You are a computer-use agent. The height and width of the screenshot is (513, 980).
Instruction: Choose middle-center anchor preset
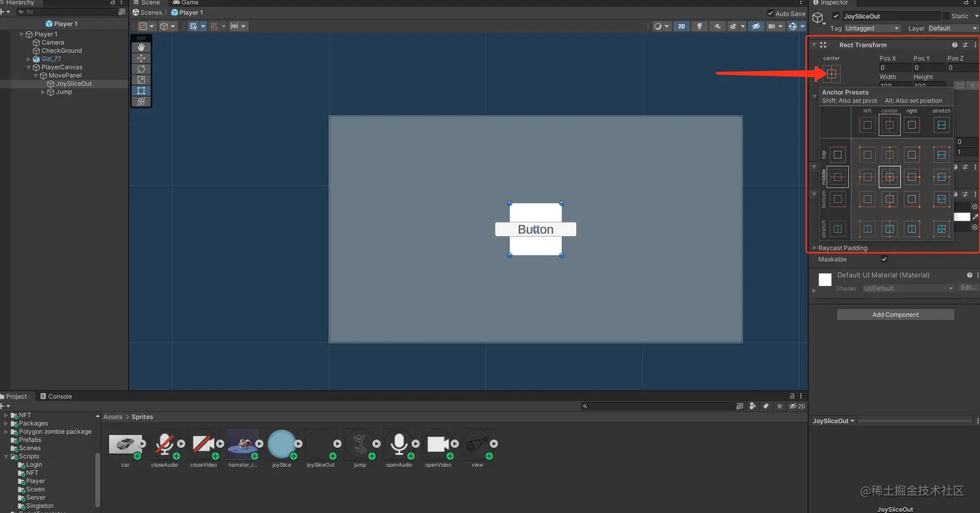[x=889, y=176]
